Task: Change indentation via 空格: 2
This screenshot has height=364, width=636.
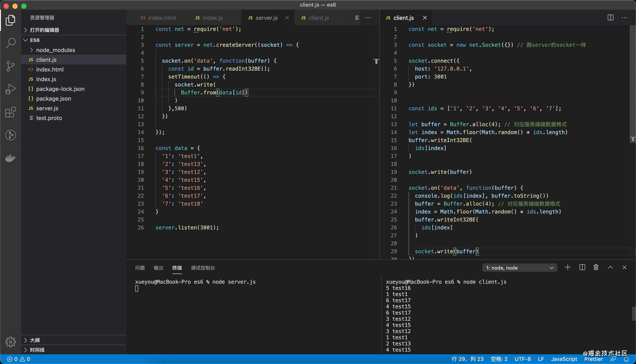Action: 499,359
